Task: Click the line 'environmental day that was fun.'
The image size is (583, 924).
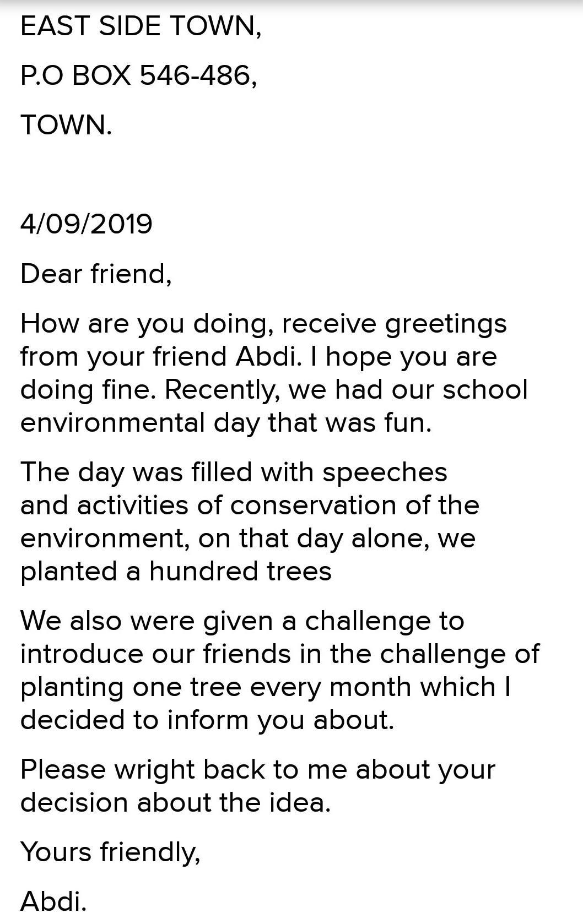Action: [x=226, y=422]
